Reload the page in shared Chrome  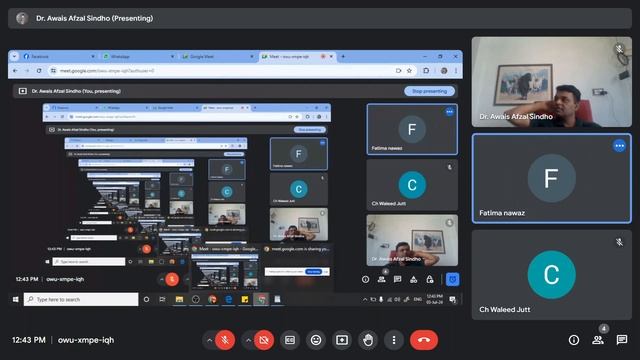click(39, 71)
